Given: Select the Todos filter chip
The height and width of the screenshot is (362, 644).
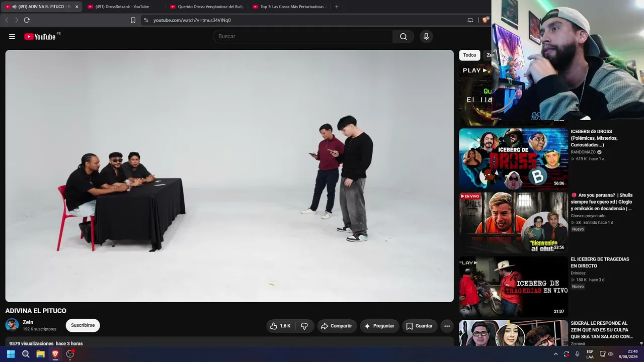Looking at the screenshot, I should tap(469, 55).
